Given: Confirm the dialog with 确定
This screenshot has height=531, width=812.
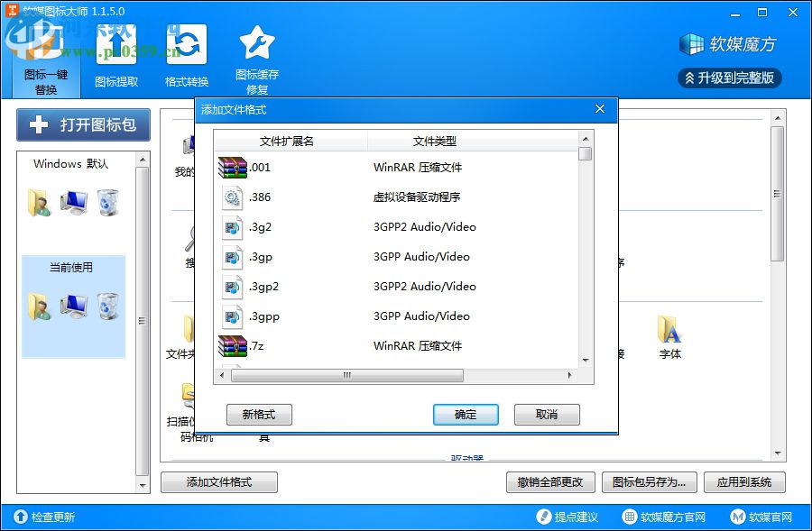Looking at the screenshot, I should 466,414.
